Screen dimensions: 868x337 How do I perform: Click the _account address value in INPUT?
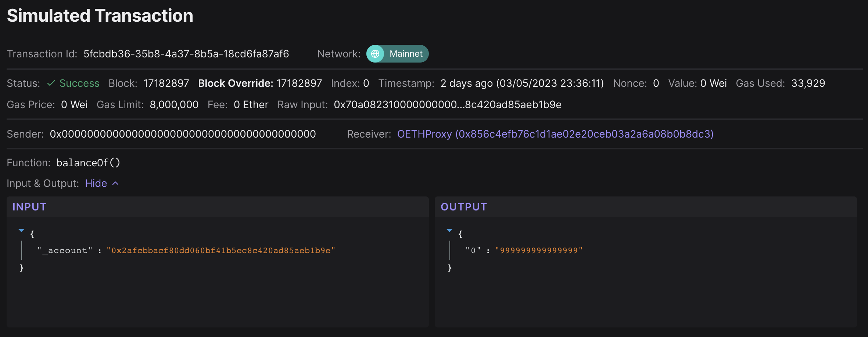(221, 251)
